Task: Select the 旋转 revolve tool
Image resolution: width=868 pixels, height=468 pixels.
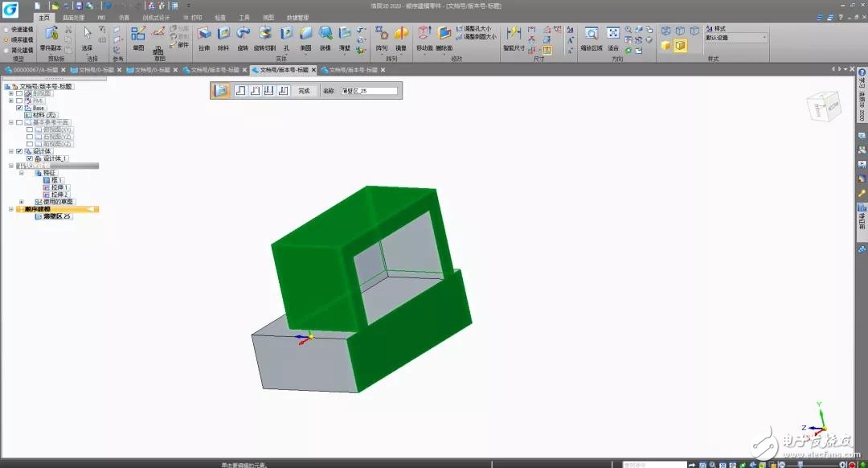Action: pos(243,39)
